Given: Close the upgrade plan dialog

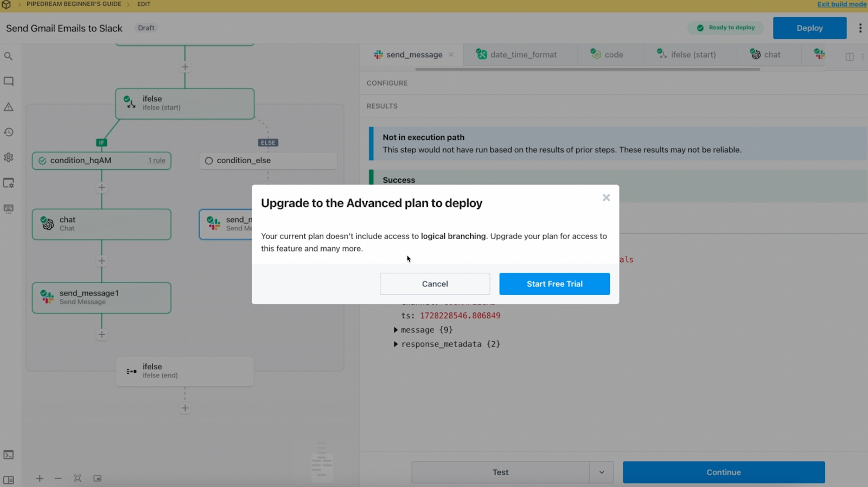Looking at the screenshot, I should click(x=606, y=197).
